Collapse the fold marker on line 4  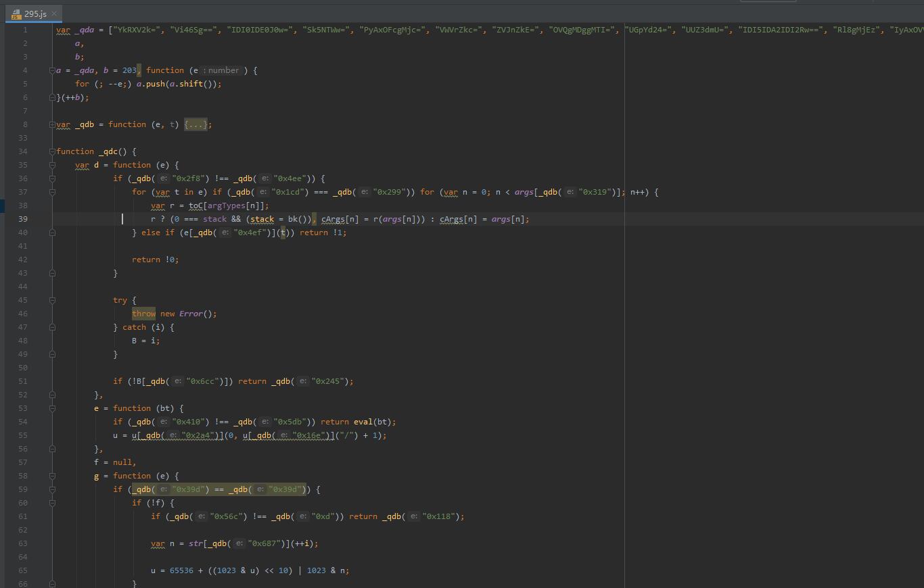tap(52, 70)
